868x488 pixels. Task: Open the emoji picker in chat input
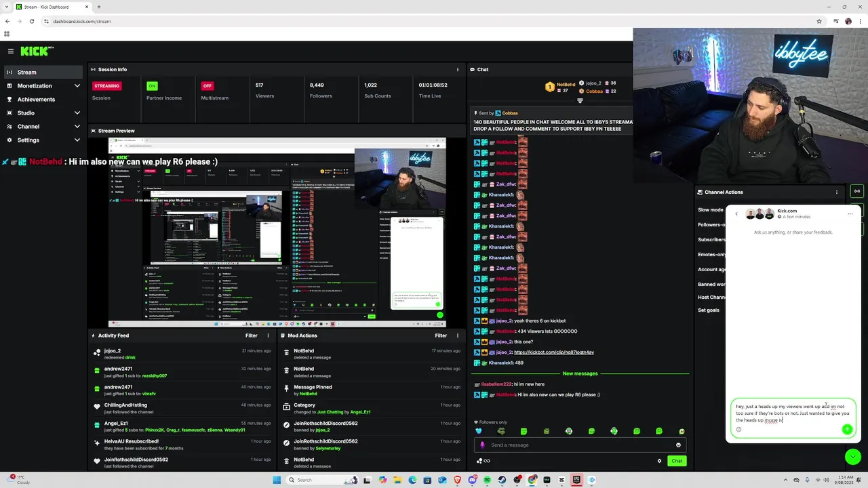(678, 445)
